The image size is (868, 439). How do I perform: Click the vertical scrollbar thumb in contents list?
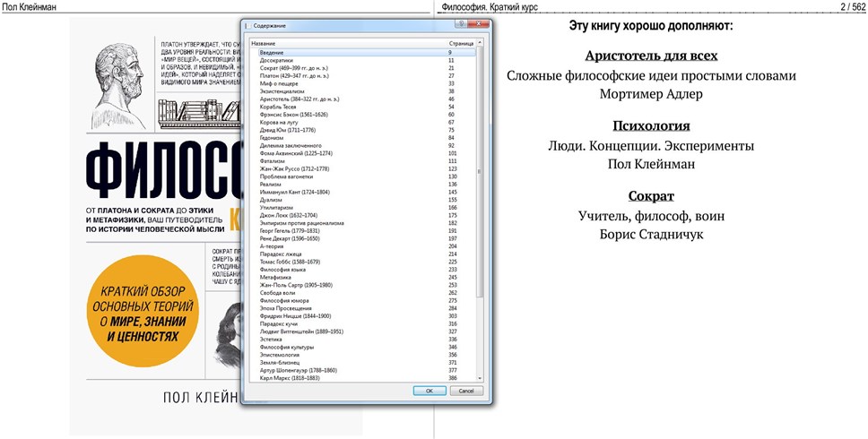[480, 173]
